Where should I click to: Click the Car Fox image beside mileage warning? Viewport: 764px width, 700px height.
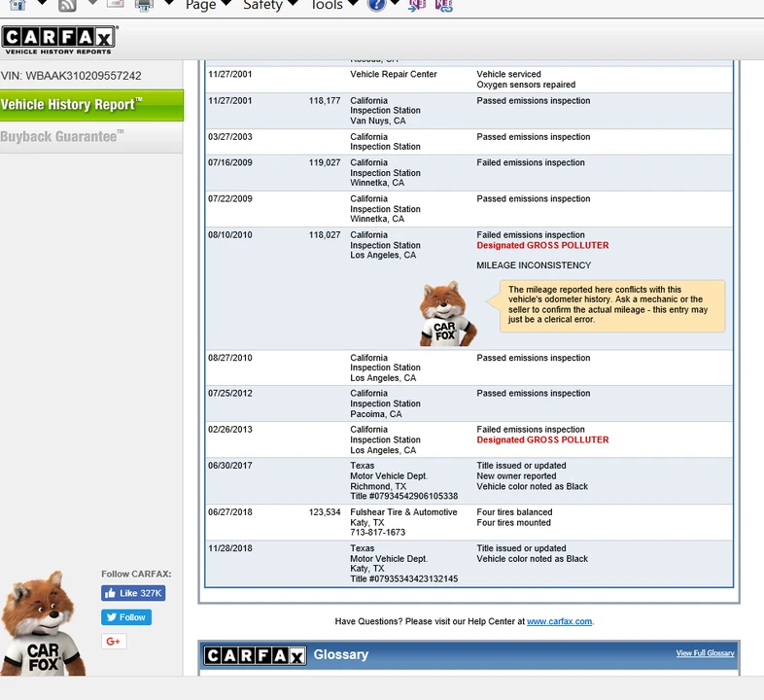(x=448, y=314)
